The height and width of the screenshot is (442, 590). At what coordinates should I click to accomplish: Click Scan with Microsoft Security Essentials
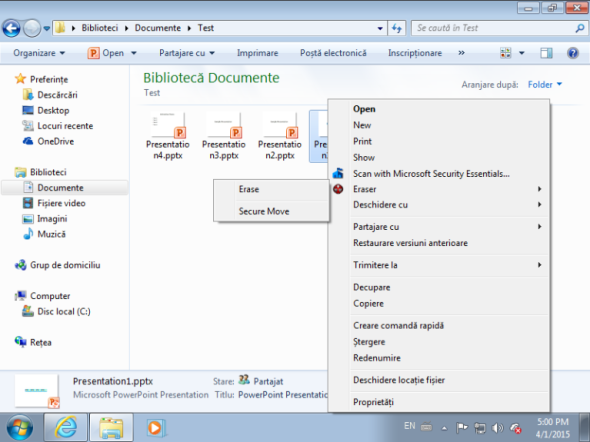point(439,174)
